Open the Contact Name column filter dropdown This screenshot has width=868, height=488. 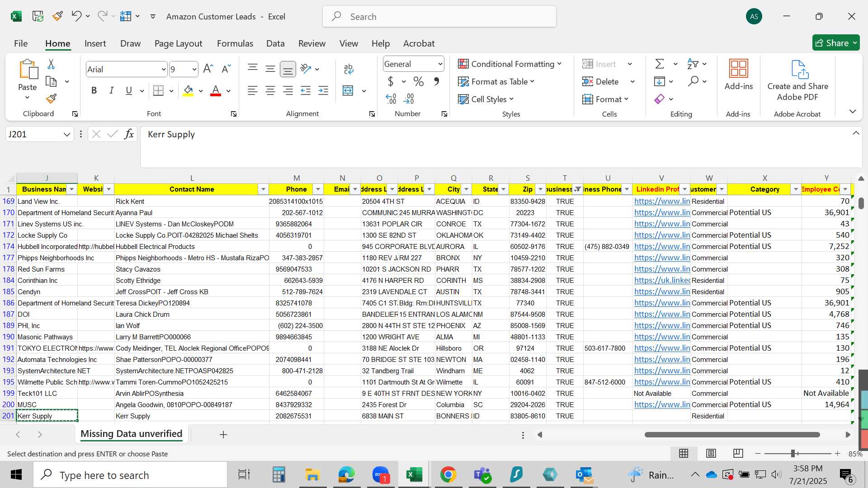pyautogui.click(x=263, y=189)
